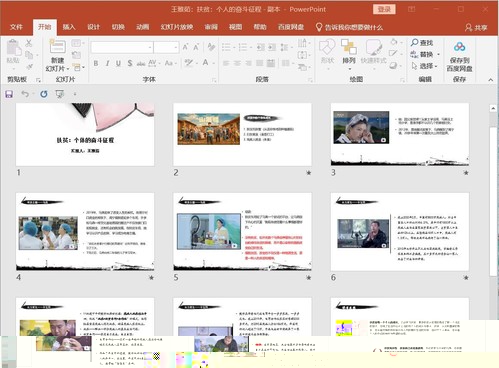This screenshot has width=499, height=368.
Task: Open the font name dropdown
Action: tap(150, 47)
